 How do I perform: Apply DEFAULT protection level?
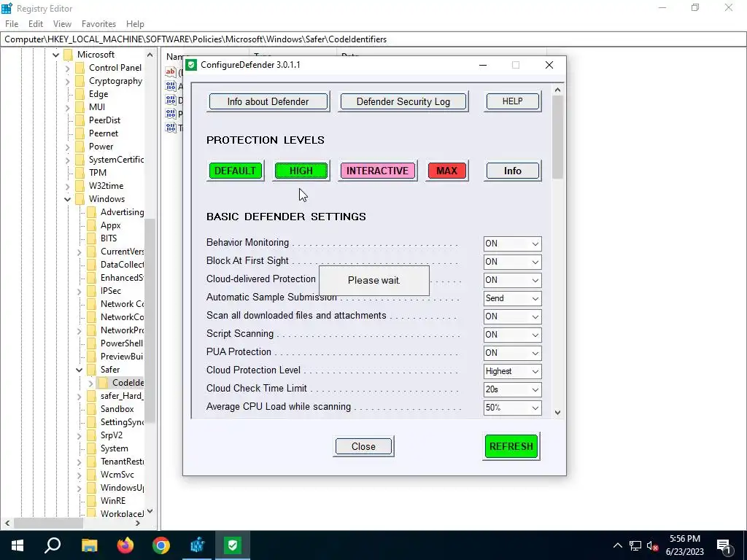235,171
